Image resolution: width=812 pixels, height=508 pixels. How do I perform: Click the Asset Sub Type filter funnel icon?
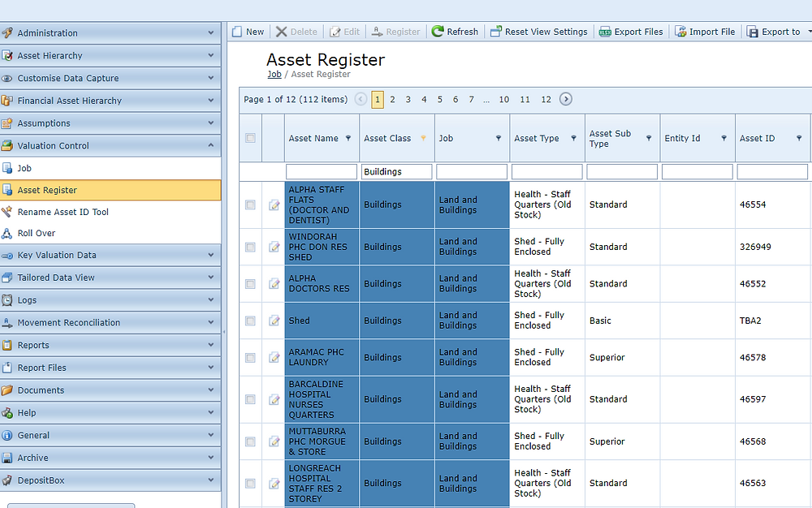(x=648, y=138)
